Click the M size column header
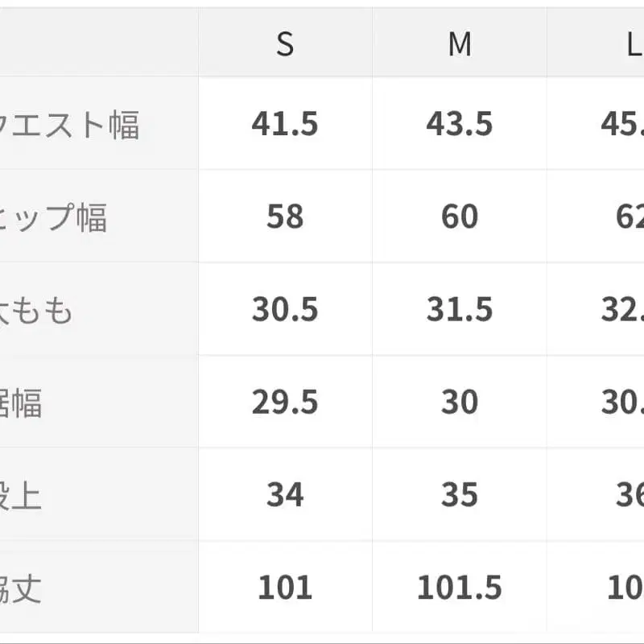Viewport: 644px width, 644px height. tap(460, 45)
